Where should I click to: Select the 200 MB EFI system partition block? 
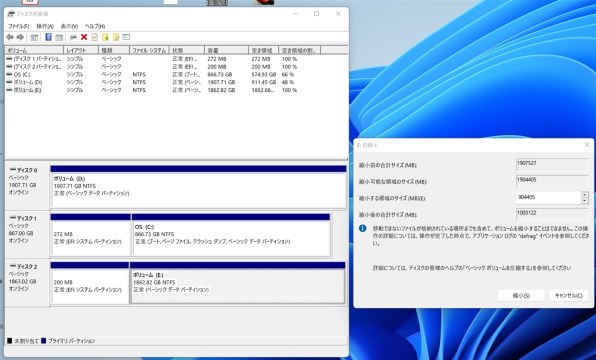tap(90, 283)
